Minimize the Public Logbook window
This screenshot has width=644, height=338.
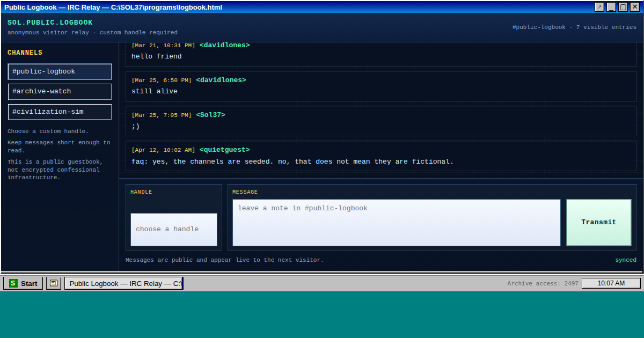click(611, 7)
